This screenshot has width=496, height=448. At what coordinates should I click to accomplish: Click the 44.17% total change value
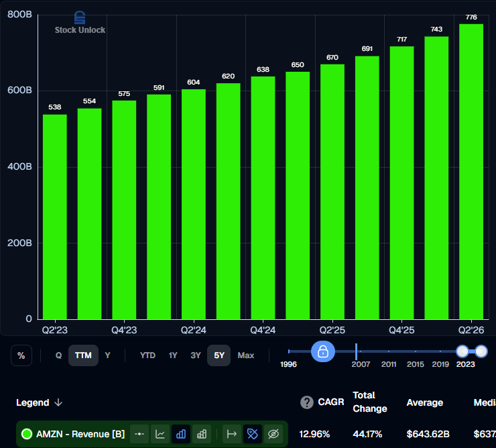(367, 434)
